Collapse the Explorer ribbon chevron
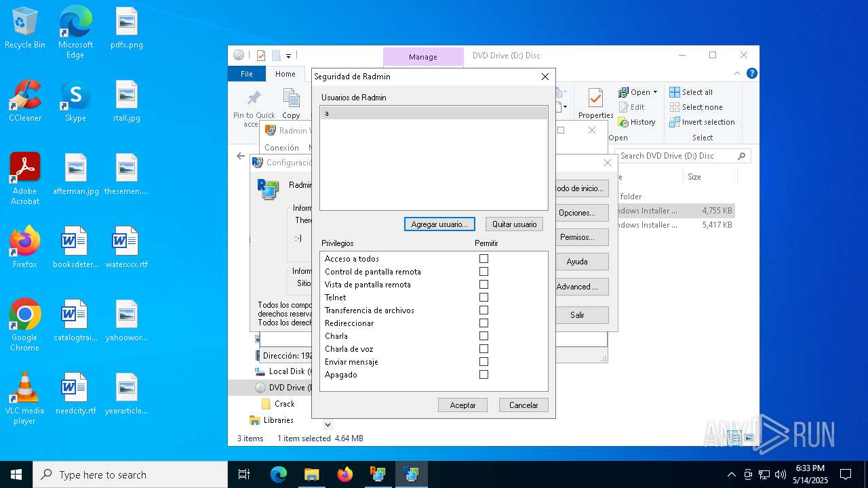The height and width of the screenshot is (488, 868). click(737, 73)
